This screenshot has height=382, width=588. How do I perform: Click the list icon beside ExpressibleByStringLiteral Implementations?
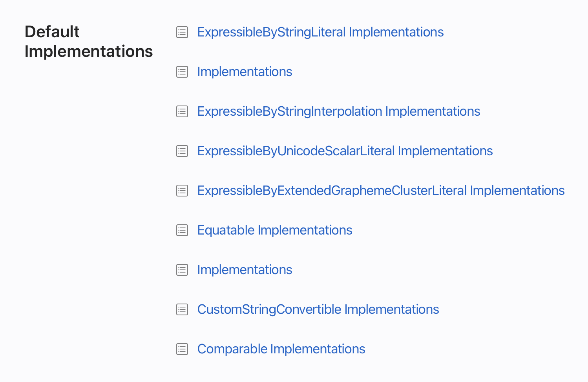click(x=182, y=32)
